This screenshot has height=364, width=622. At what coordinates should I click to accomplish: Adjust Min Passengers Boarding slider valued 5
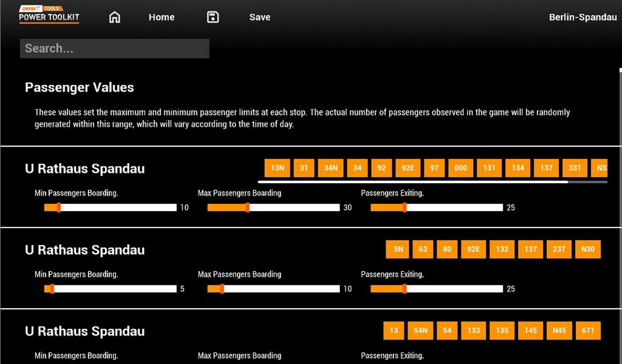click(110, 289)
